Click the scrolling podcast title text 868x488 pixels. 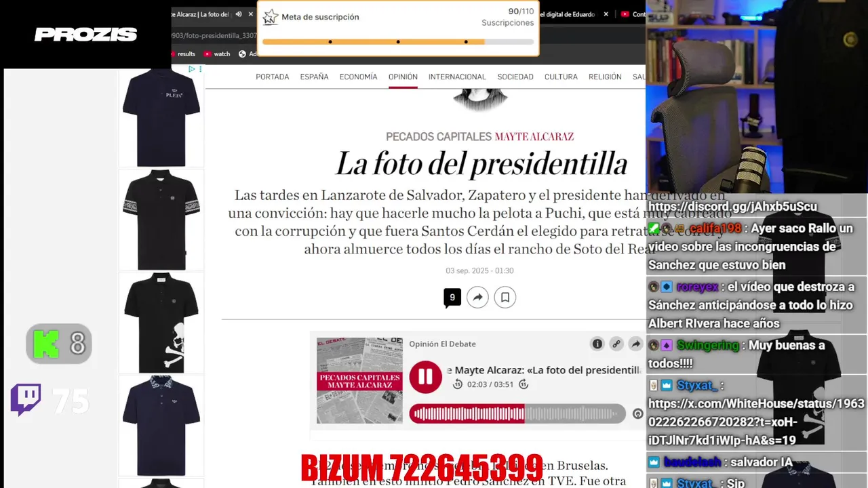tap(544, 370)
